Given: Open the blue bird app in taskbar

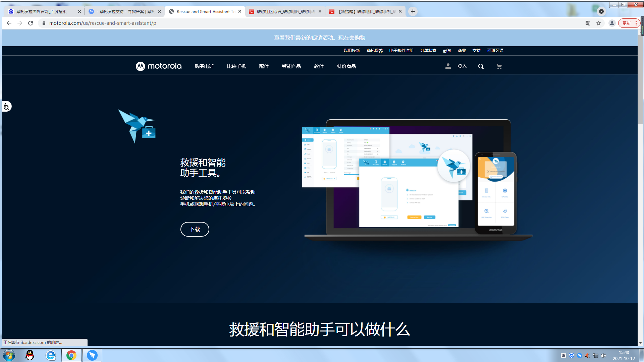Looking at the screenshot, I should pyautogui.click(x=92, y=355).
